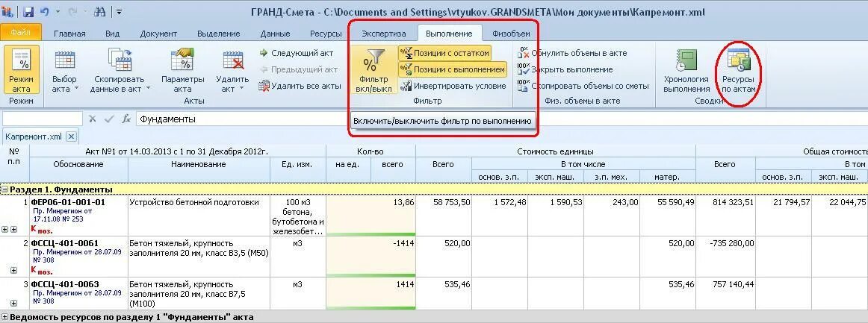This screenshot has width=868, height=323.
Task: Open the Файл menu
Action: (x=20, y=33)
